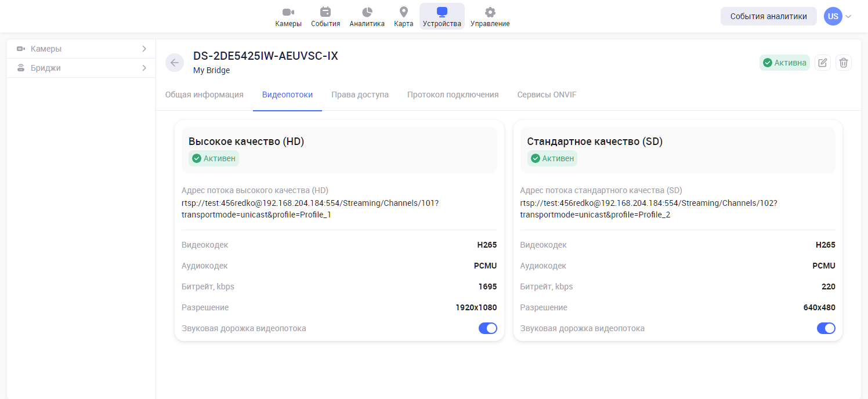Disable SD stream audio track toggle
The height and width of the screenshot is (399, 868).
click(826, 328)
